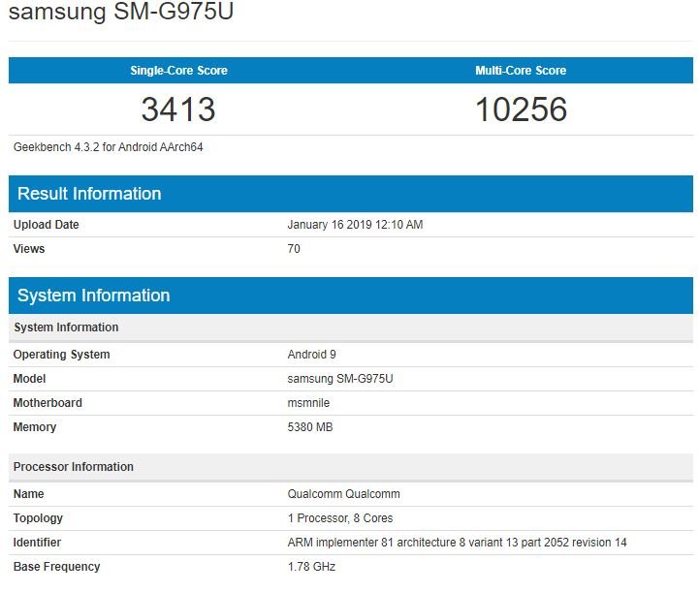The width and height of the screenshot is (700, 592).
Task: Select the Single-Core Score header
Action: click(x=179, y=71)
